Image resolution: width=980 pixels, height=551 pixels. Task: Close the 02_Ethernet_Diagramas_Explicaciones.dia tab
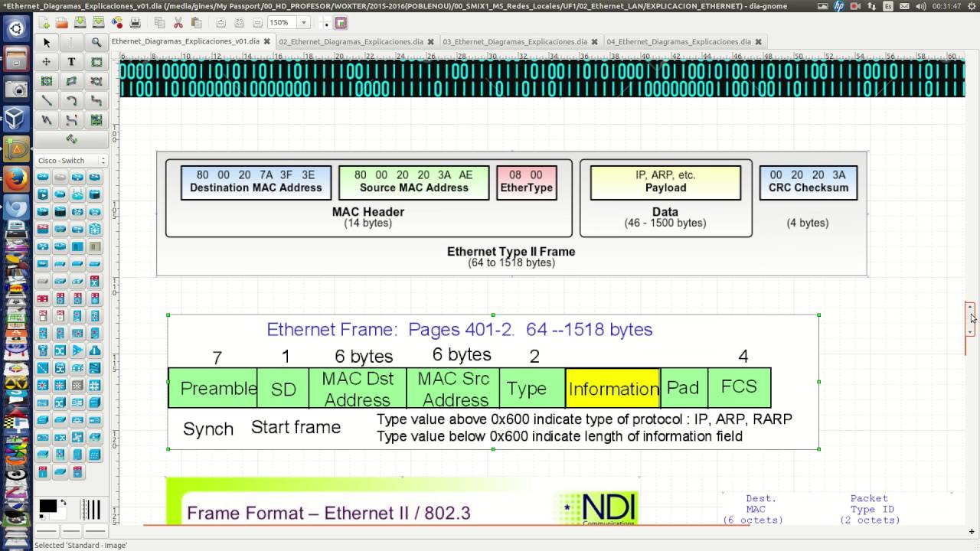tap(431, 42)
